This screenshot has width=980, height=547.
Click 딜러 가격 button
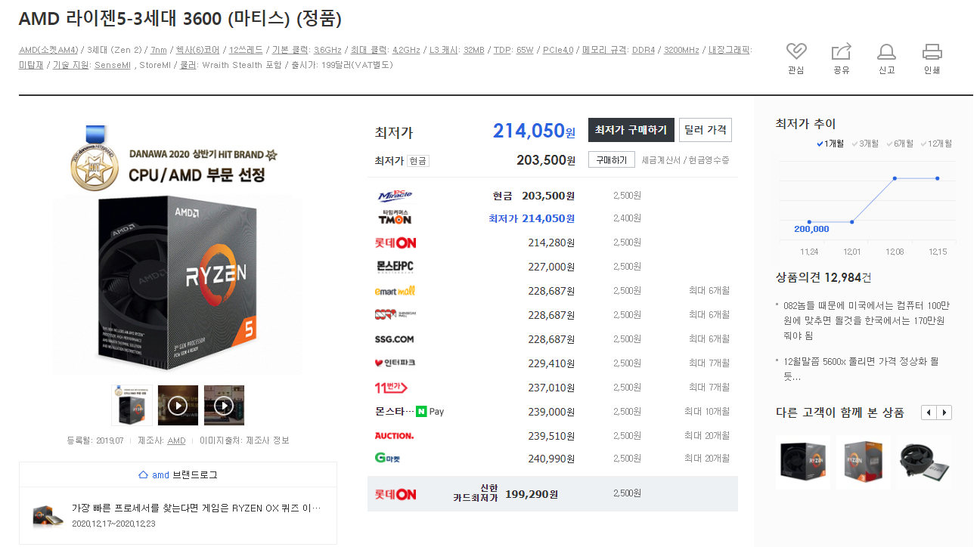(706, 130)
